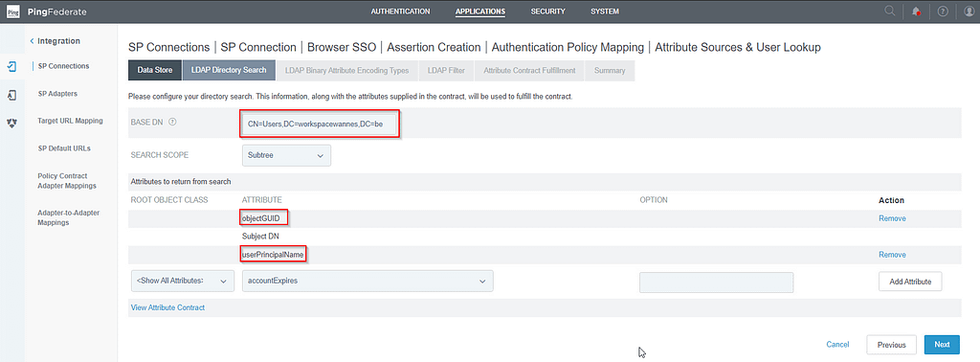Remove the userPrincipalName attribute

point(892,255)
